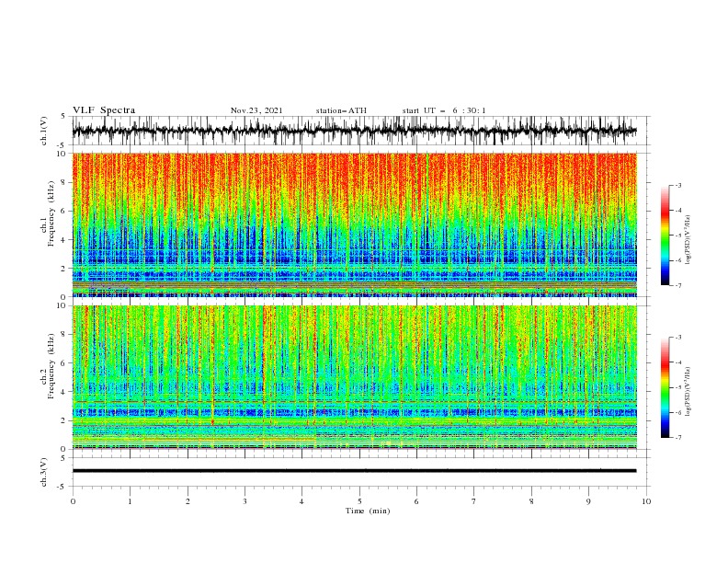Viewport: 728px width, 563px height.
Task: Click the "station=ATH" header label
Action: point(341,110)
